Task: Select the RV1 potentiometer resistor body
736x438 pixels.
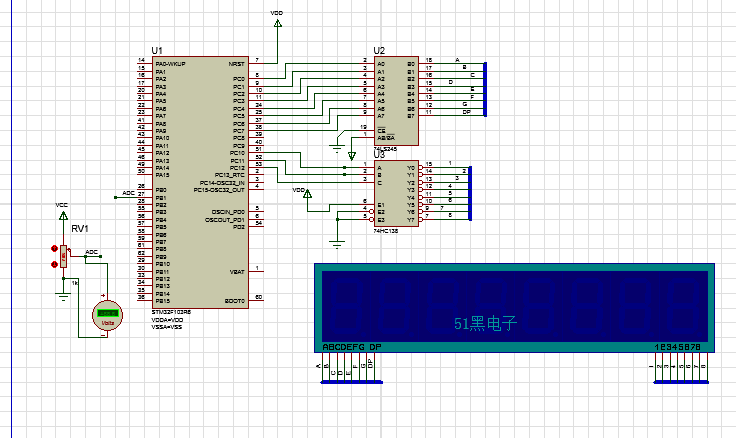Action: tap(63, 257)
